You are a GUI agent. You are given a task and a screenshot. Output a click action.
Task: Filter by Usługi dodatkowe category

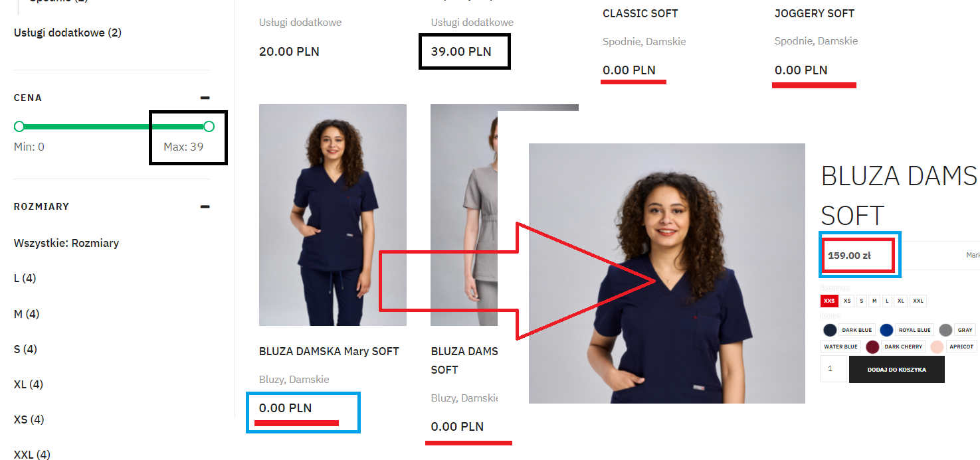pos(68,33)
